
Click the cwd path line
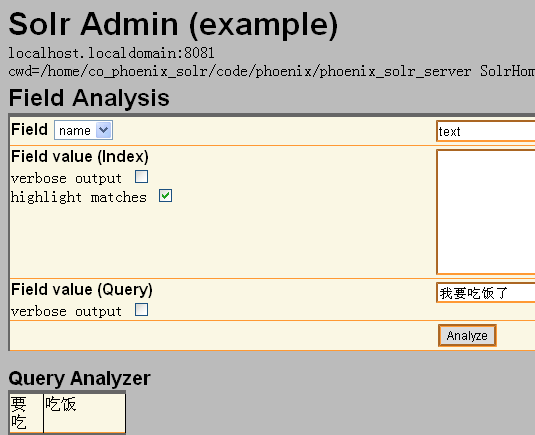(272, 72)
